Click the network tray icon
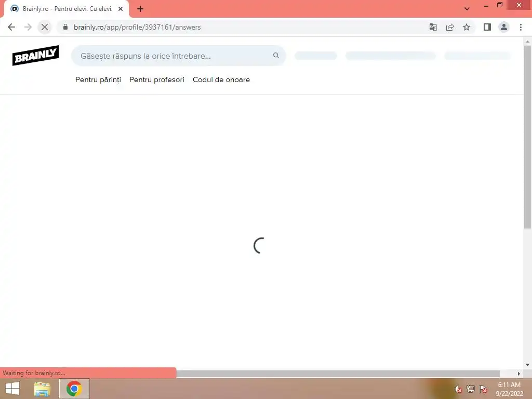 471,389
